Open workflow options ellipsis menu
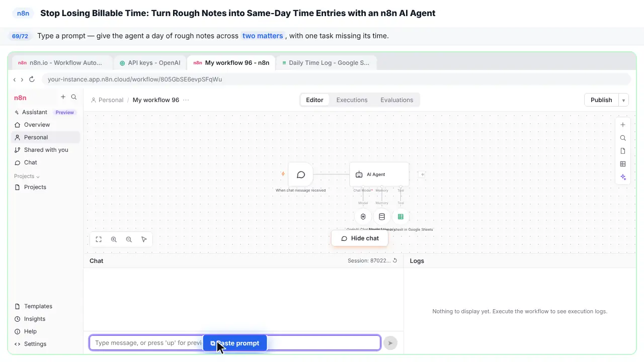The height and width of the screenshot is (362, 644). click(x=186, y=100)
